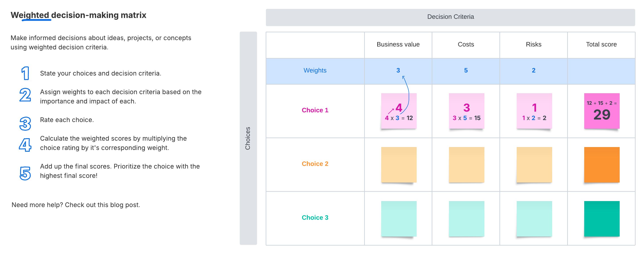Select the dark teal Choice 3 total note
Image resolution: width=644 pixels, height=254 pixels.
[x=601, y=219]
